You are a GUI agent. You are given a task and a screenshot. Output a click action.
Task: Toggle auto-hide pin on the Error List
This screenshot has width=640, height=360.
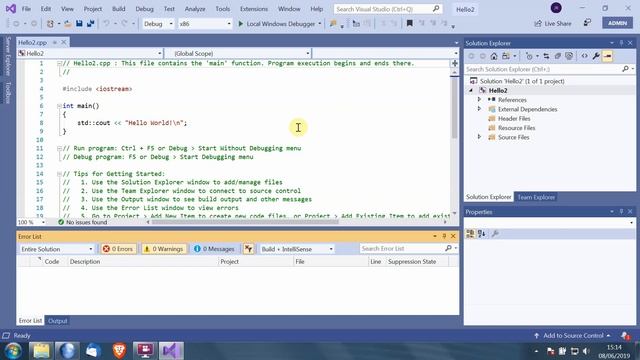444,236
